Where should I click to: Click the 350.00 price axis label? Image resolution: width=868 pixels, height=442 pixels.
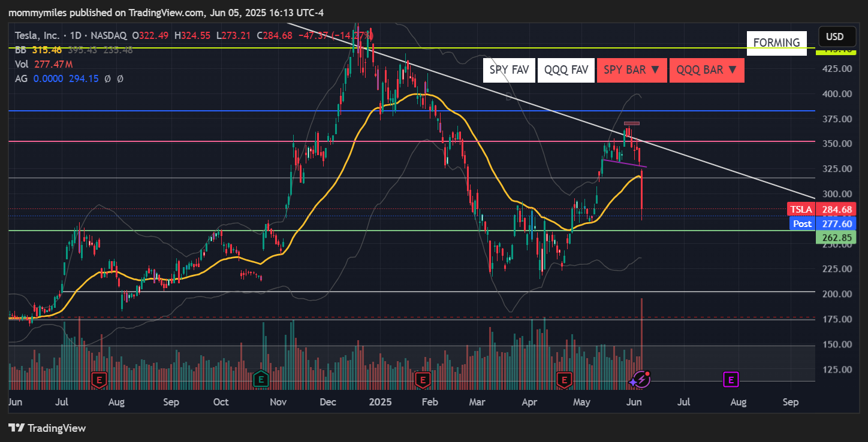(837, 144)
